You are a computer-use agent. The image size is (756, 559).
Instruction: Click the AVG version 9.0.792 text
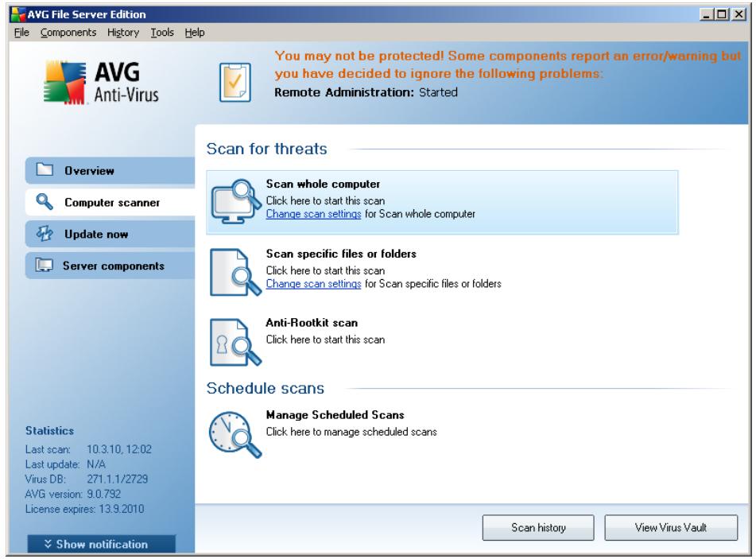tap(73, 495)
